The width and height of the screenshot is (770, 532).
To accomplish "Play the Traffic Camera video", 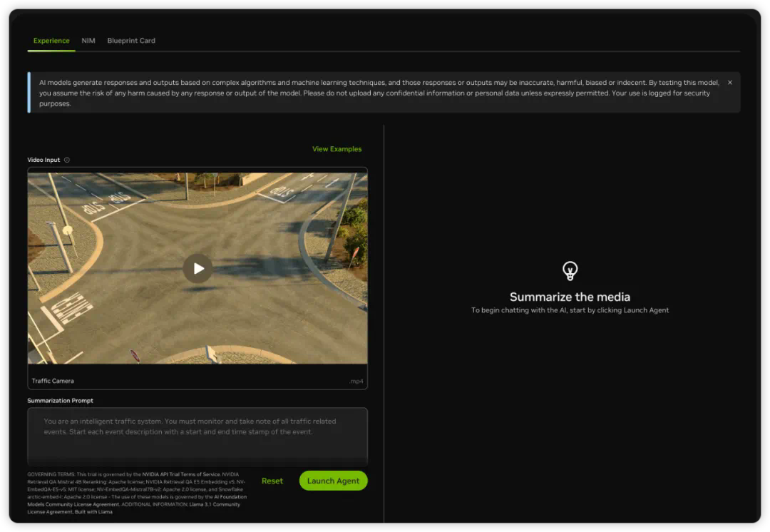I will point(198,268).
